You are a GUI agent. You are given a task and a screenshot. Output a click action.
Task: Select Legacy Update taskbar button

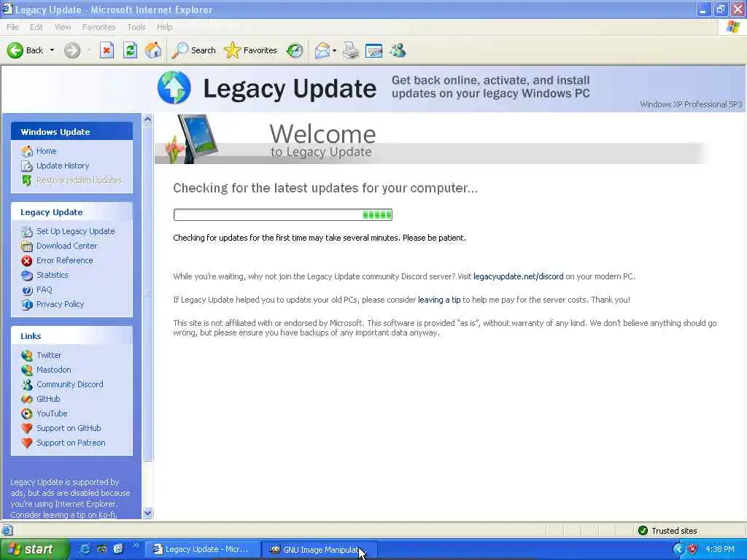(203, 550)
